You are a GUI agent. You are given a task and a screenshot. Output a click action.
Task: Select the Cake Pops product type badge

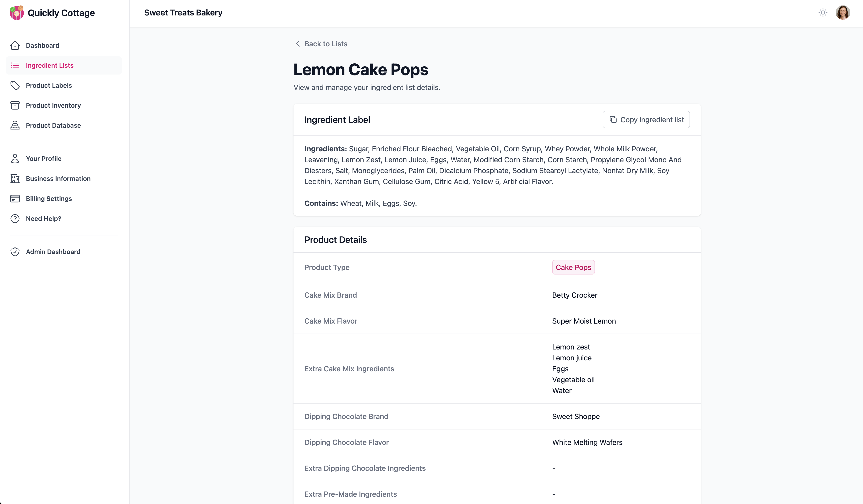tap(573, 267)
